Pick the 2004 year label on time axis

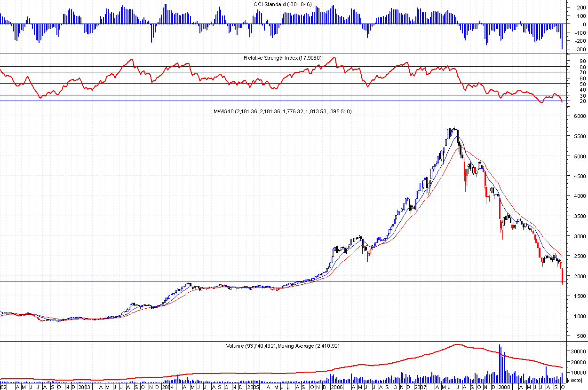[x=168, y=387]
